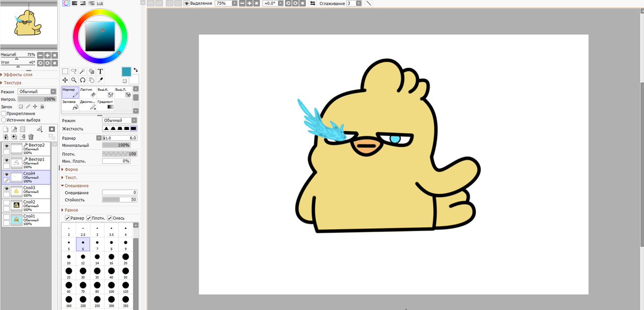The height and width of the screenshot is (310, 644).
Task: Hide the Вектор2 layer
Action: 6,146
